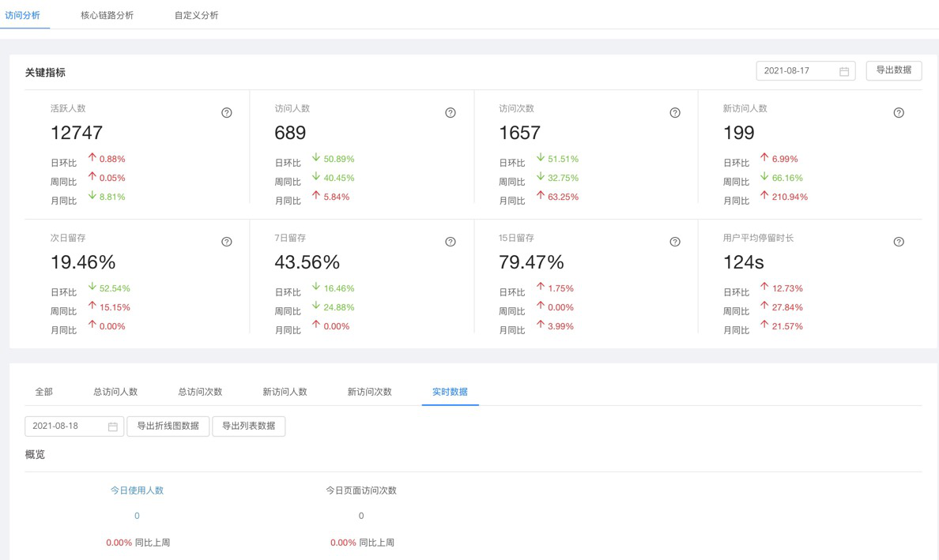Open the 全部 tab
Viewport: 939px width, 560px height.
(44, 392)
